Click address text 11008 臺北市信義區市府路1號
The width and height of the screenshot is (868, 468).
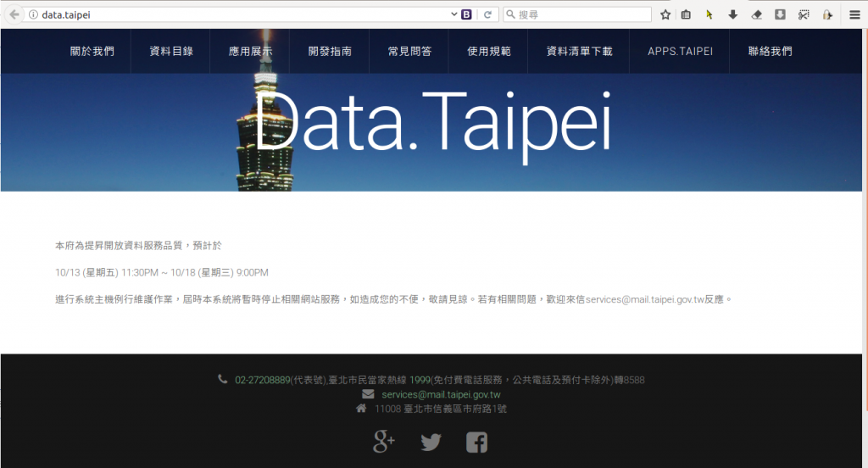tap(441, 409)
